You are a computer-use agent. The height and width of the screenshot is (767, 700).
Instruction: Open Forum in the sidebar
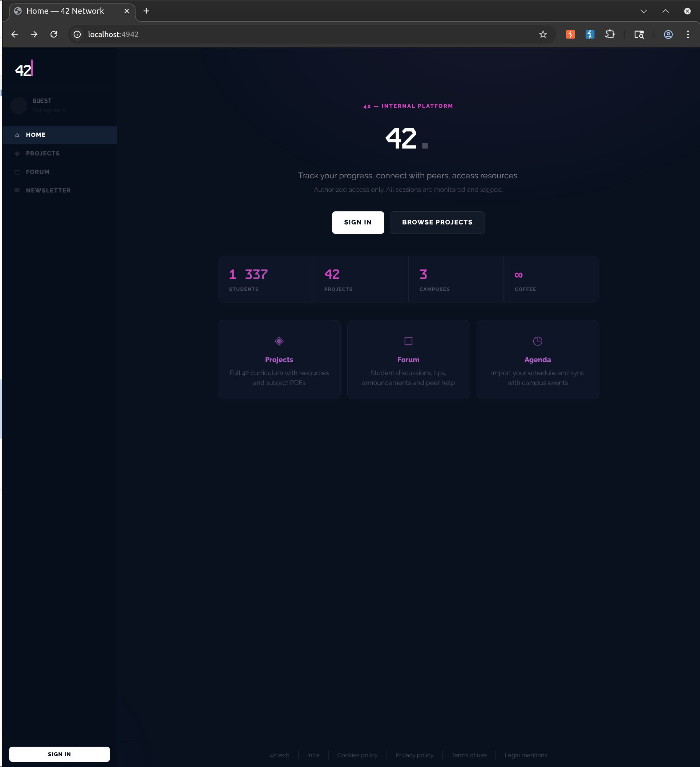(59, 172)
